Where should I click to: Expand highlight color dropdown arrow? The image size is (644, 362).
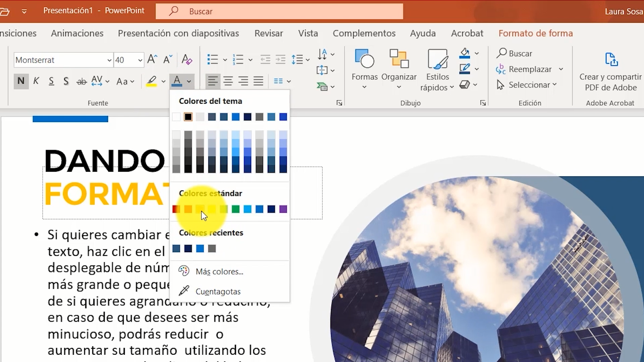[163, 81]
